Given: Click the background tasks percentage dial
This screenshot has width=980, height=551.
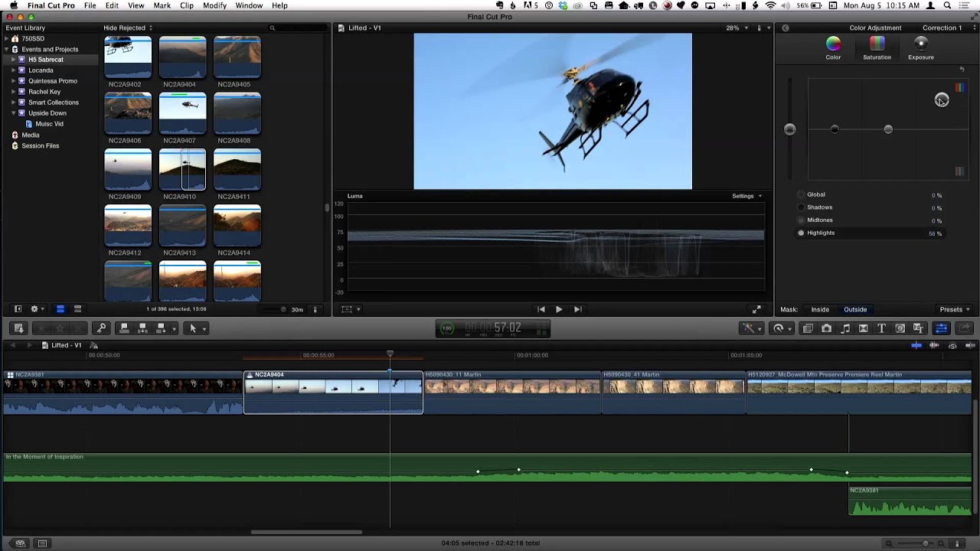Looking at the screenshot, I should tap(447, 328).
